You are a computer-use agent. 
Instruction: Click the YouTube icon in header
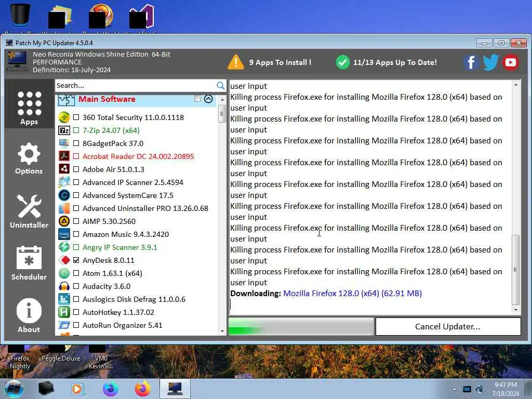(510, 62)
